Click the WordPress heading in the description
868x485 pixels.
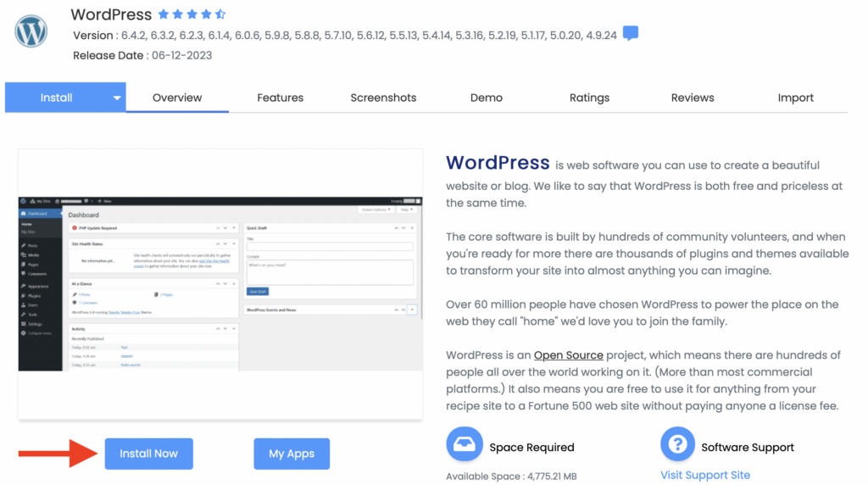498,163
